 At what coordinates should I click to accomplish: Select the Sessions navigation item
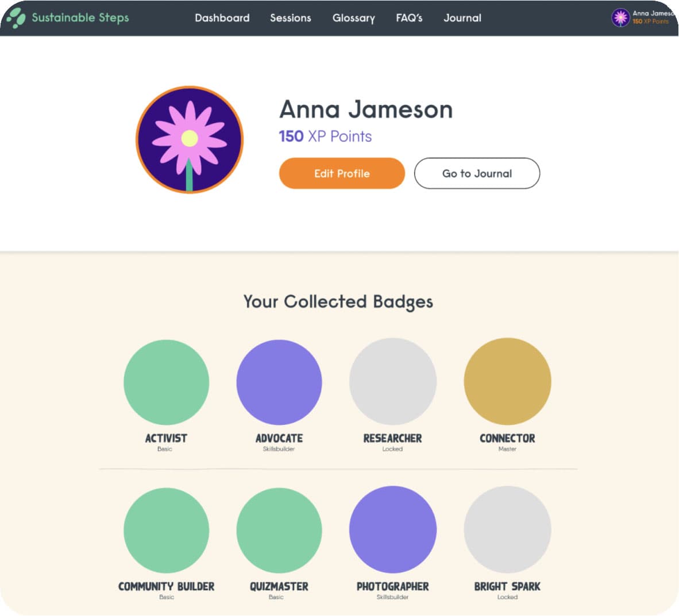point(291,18)
